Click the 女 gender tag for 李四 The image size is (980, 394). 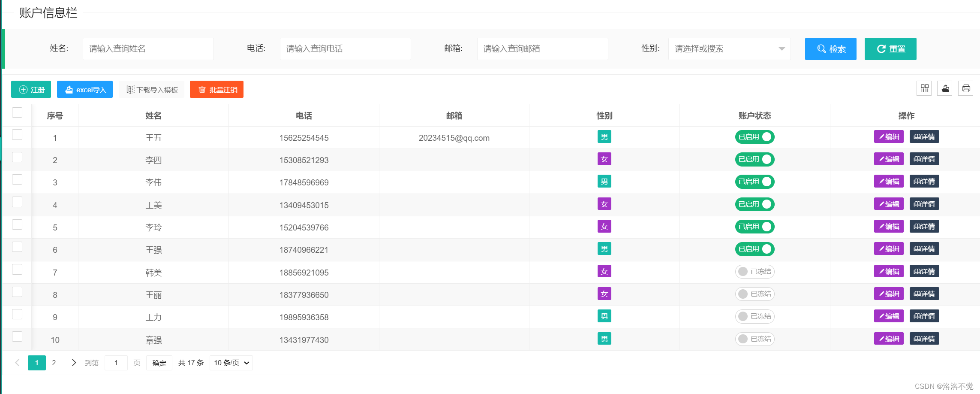(604, 159)
